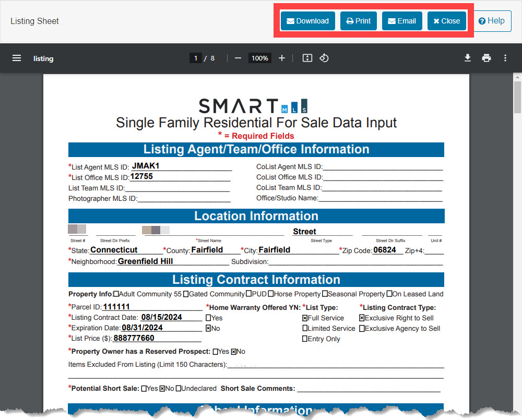Click the Print button in header
Screen dimensions: 522x420
[x=358, y=21]
